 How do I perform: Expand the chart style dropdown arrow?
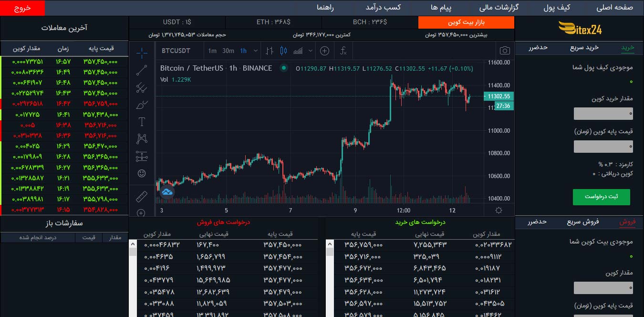click(311, 51)
